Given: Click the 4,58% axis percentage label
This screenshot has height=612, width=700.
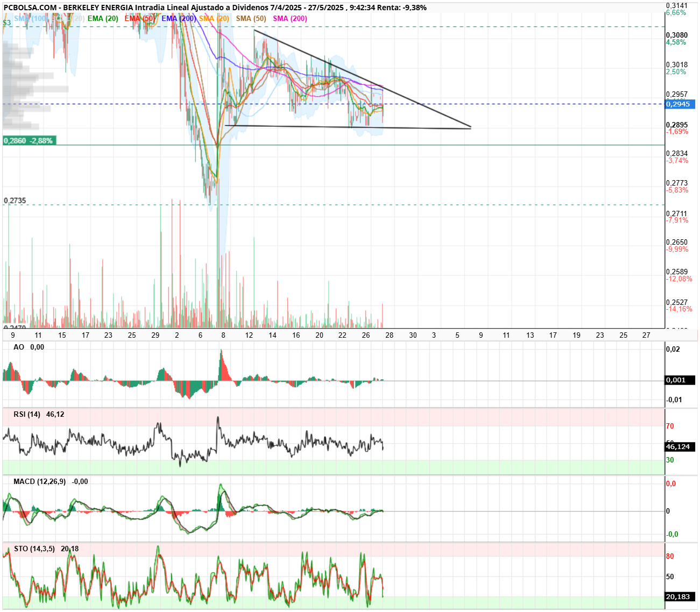Looking at the screenshot, I should 676,42.
